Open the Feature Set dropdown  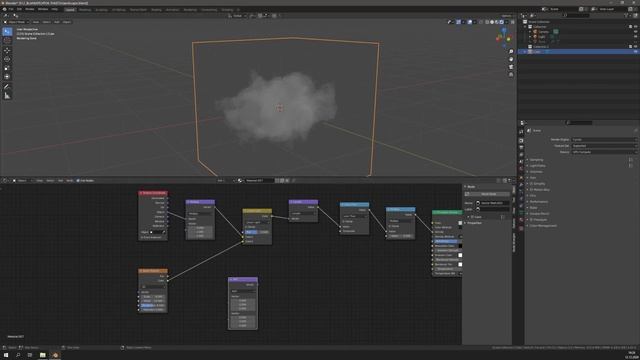coord(603,146)
